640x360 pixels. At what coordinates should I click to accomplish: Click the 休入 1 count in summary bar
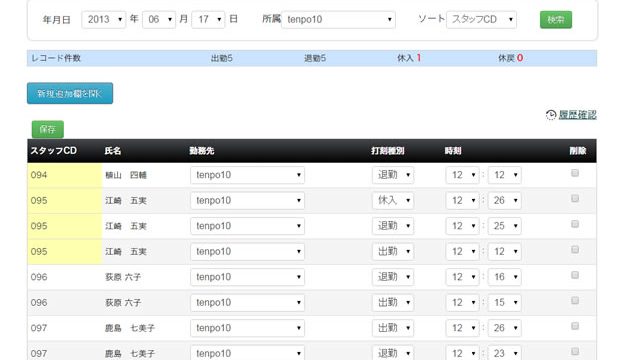(x=409, y=58)
